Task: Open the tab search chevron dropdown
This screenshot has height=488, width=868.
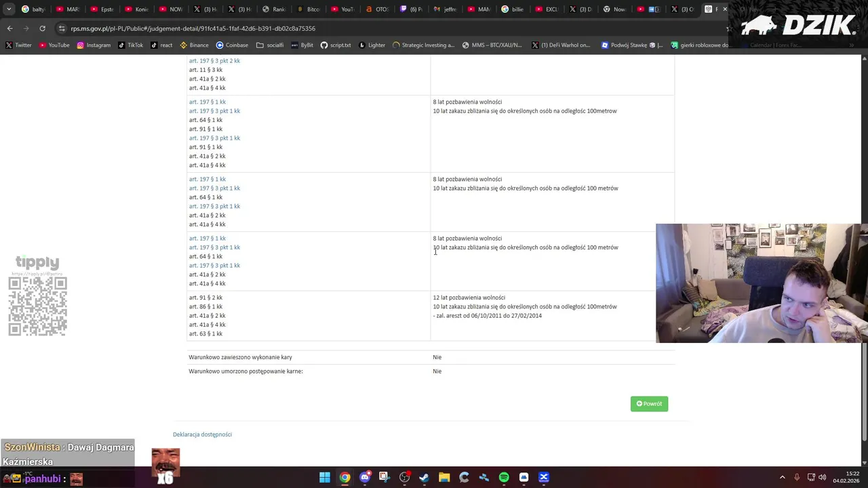Action: 9,9
